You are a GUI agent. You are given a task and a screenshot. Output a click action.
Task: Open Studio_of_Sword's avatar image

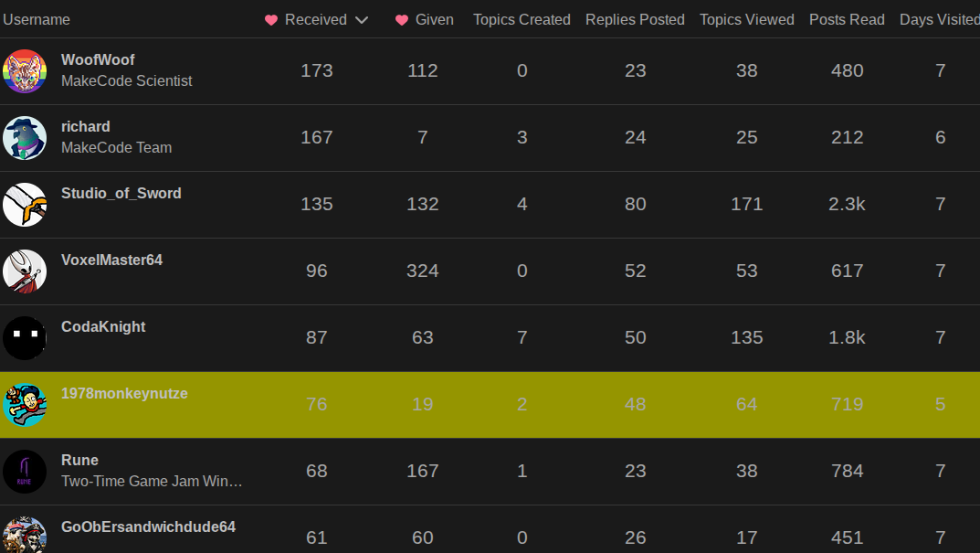pos(25,205)
